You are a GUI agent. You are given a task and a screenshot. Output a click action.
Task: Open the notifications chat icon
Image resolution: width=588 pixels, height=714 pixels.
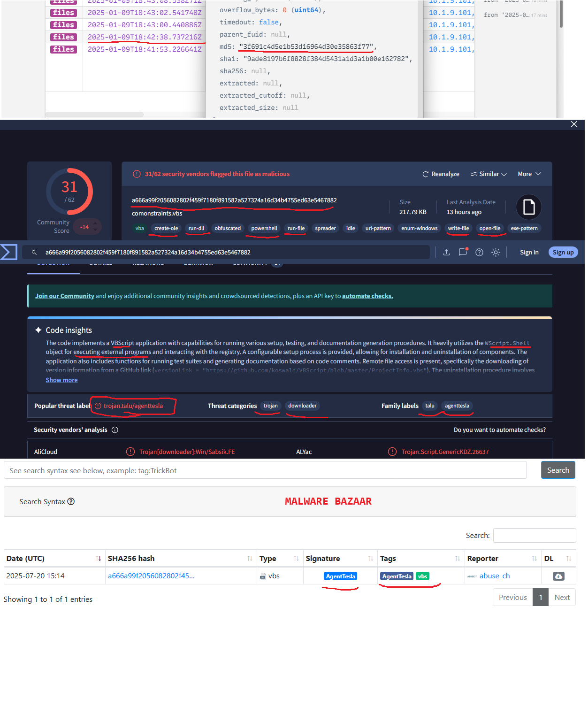pyautogui.click(x=463, y=252)
